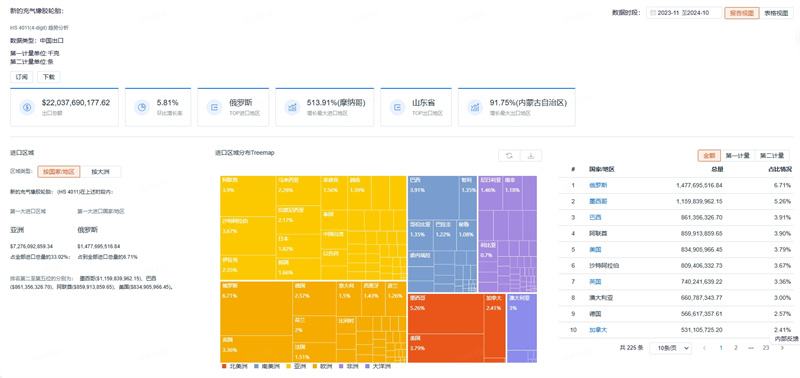Go to page 2

coord(736,348)
